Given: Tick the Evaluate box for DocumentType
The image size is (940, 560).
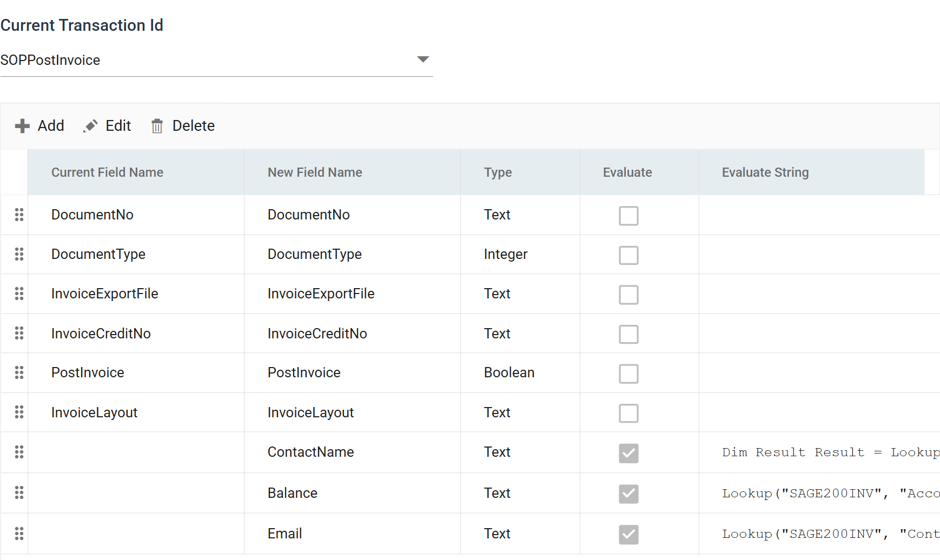Looking at the screenshot, I should (628, 255).
